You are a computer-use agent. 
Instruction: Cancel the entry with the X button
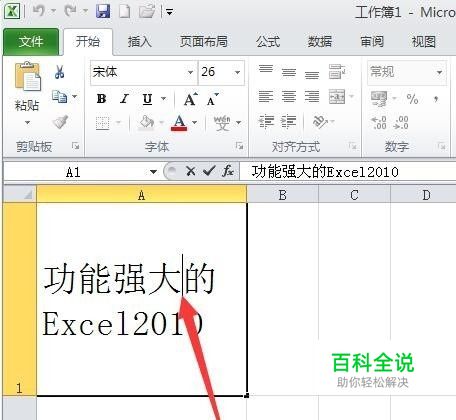pyautogui.click(x=191, y=171)
